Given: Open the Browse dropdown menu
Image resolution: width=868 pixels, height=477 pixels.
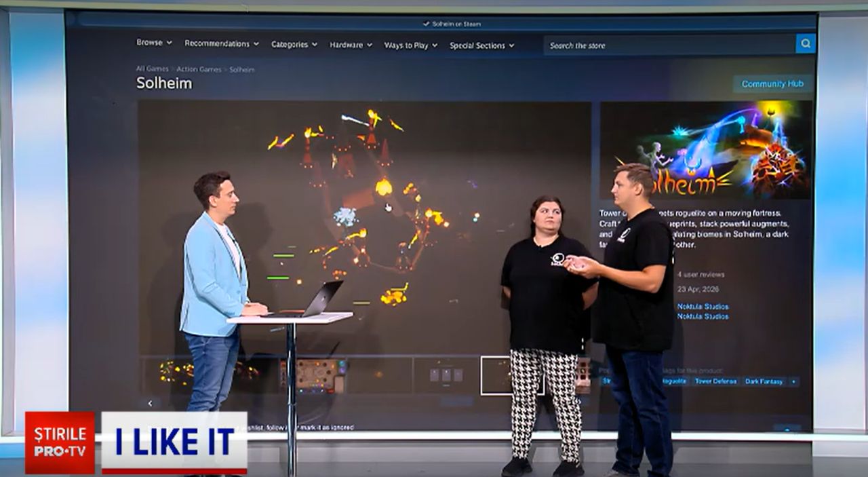Looking at the screenshot, I should (154, 42).
